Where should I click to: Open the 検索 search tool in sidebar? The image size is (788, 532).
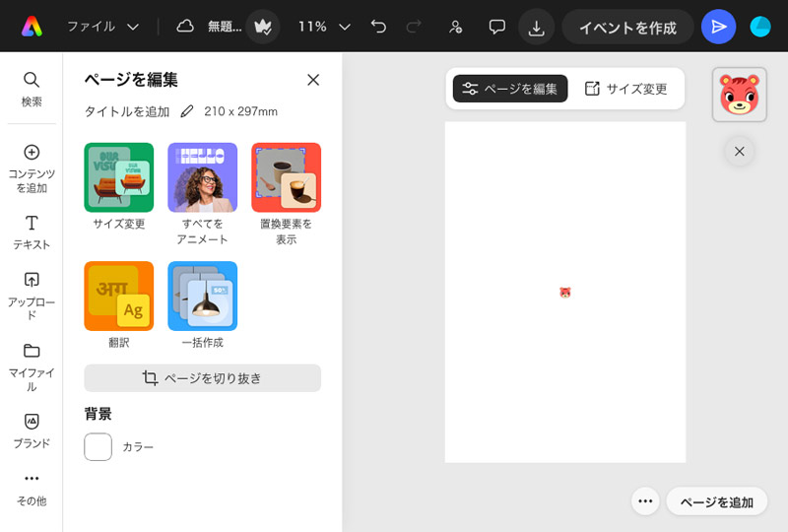32,89
